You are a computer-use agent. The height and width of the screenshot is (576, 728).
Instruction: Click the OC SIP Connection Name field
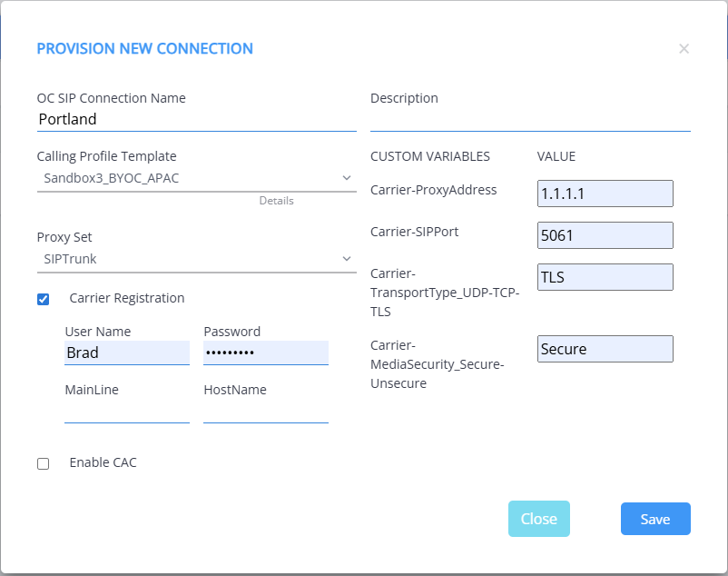coord(195,119)
